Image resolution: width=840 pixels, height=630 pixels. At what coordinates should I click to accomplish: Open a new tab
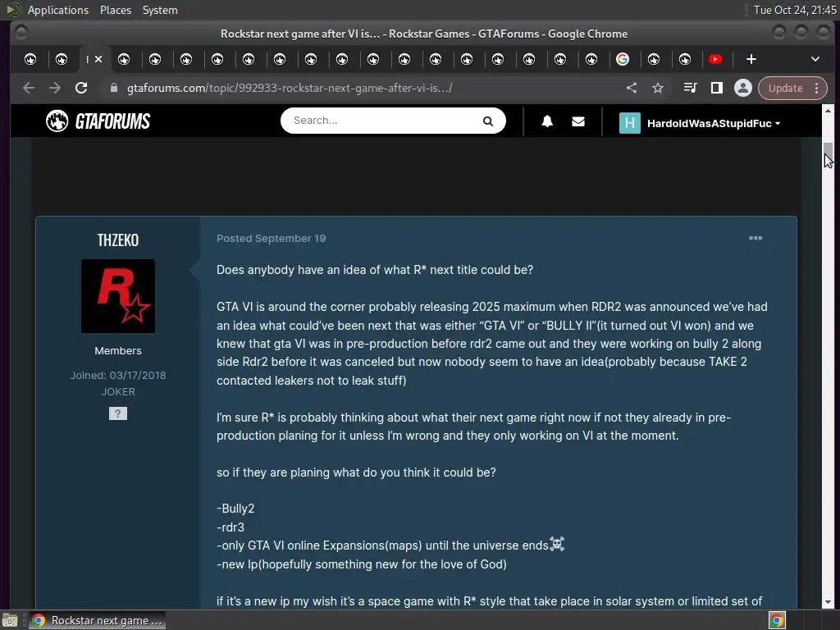[x=751, y=59]
